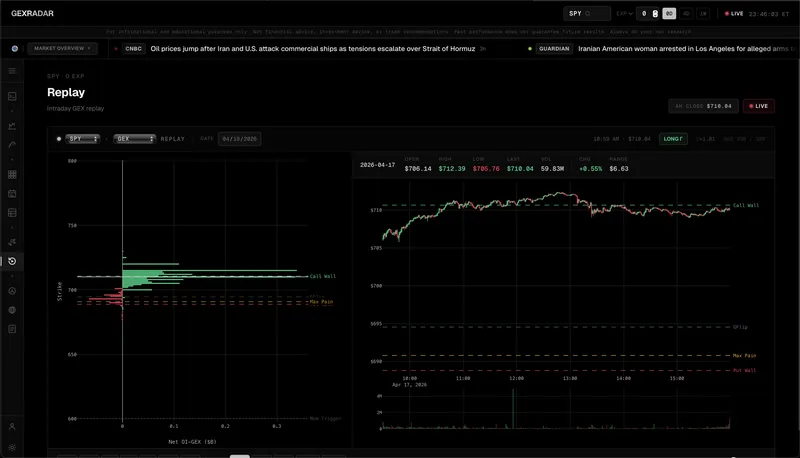Screen dimensions: 800x458
Task: Open the flow icon below table icon
Action: point(12,242)
